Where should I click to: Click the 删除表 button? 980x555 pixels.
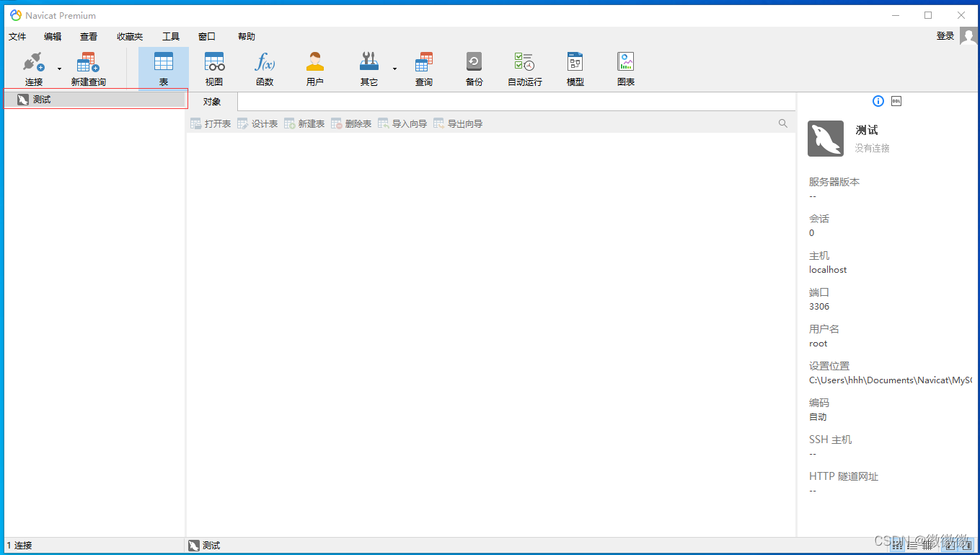coord(351,124)
